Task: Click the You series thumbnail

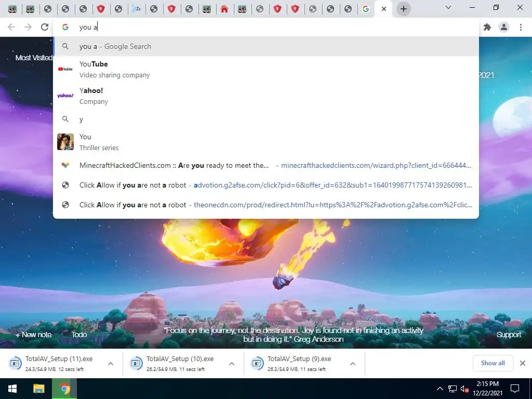Action: (65, 142)
